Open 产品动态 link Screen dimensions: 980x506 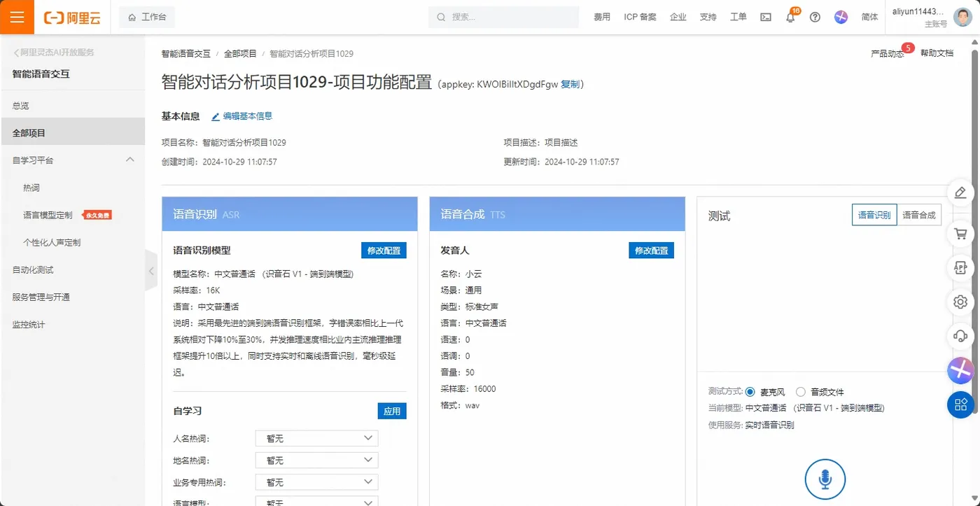pos(888,53)
